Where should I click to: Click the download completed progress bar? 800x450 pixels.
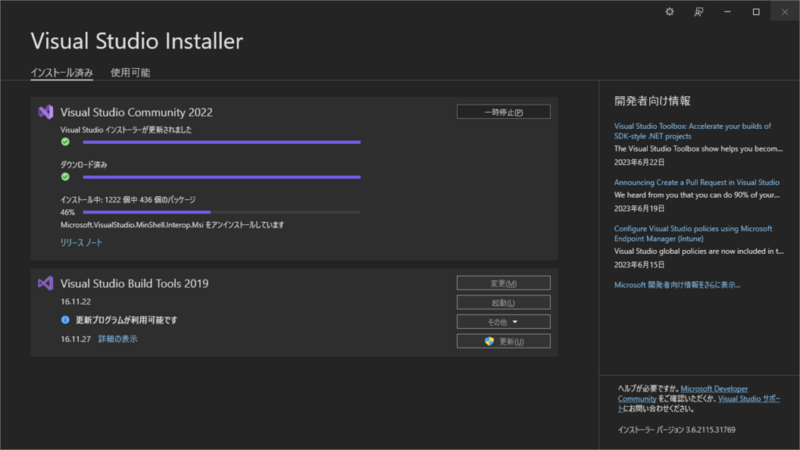[221, 177]
